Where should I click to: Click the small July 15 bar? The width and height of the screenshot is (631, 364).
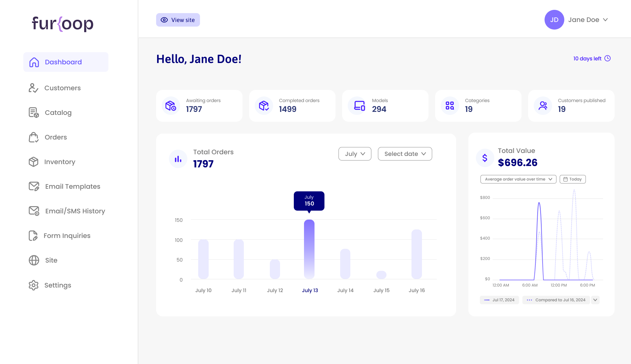(381, 275)
